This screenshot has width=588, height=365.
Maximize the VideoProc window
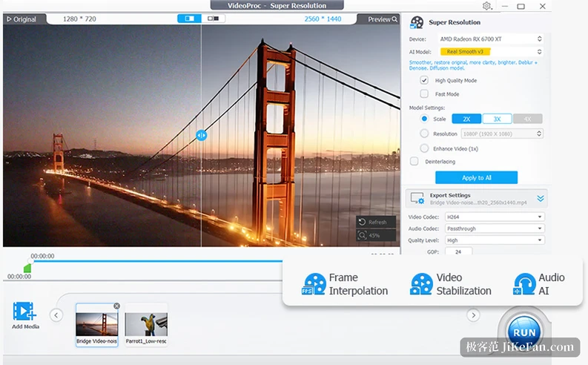(521, 6)
